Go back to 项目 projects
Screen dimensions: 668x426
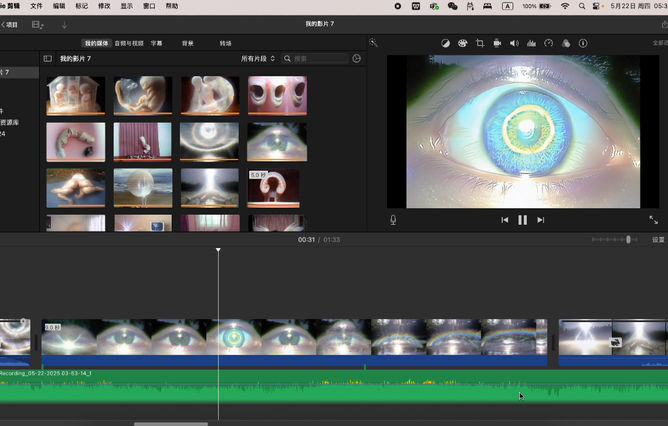[x=9, y=25]
